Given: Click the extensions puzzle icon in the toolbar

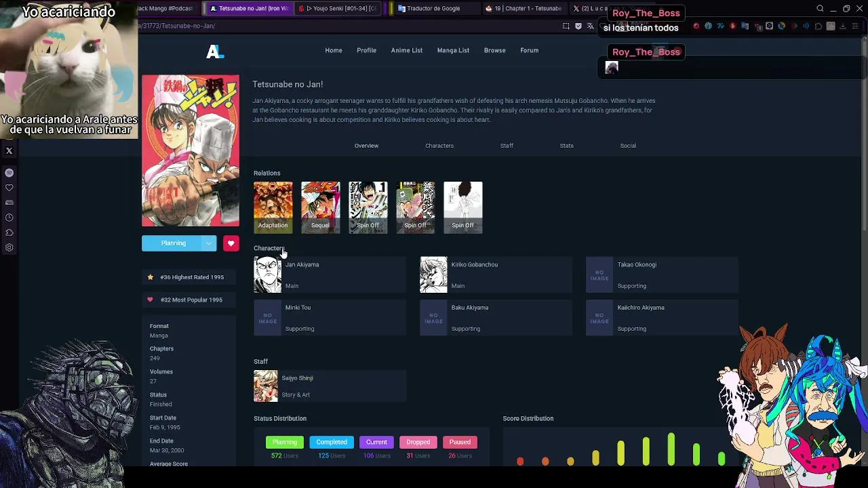Looking at the screenshot, I should [x=818, y=26].
